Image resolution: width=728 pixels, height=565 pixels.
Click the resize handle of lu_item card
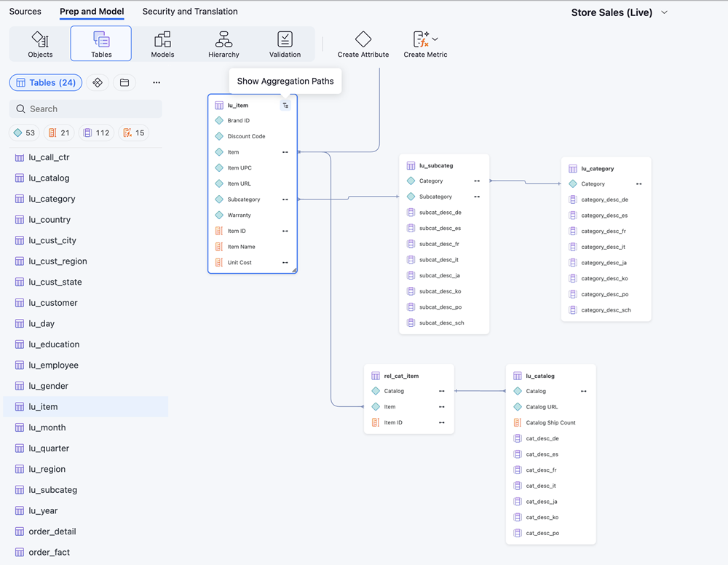294,270
